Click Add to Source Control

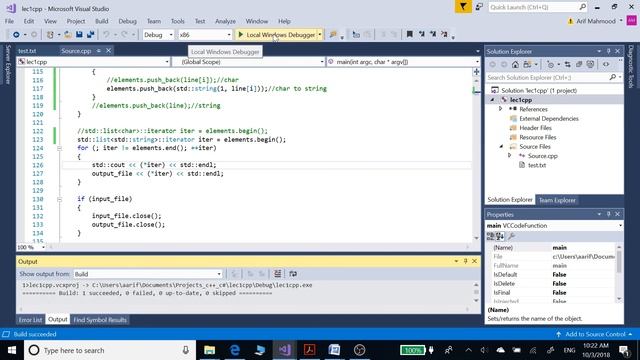click(x=595, y=334)
